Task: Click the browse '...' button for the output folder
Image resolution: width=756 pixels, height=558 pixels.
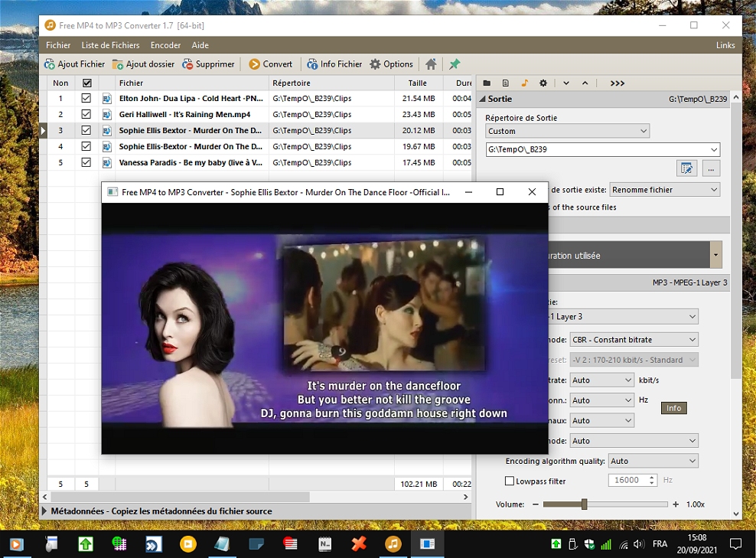Action: (x=711, y=168)
